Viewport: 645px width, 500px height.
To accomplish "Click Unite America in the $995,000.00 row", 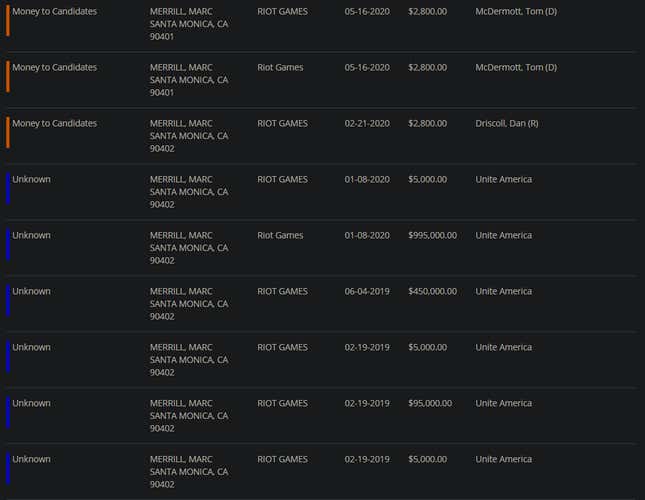I will point(503,235).
